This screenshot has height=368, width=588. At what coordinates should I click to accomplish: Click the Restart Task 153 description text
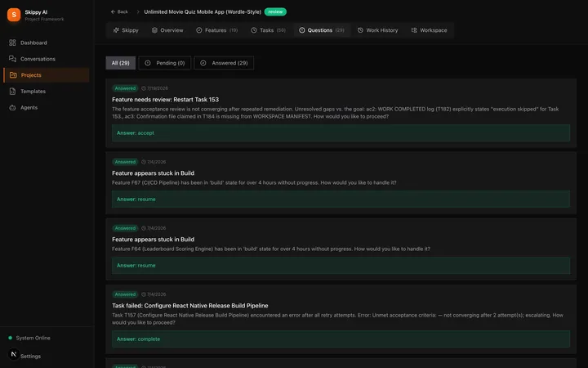[x=336, y=113]
